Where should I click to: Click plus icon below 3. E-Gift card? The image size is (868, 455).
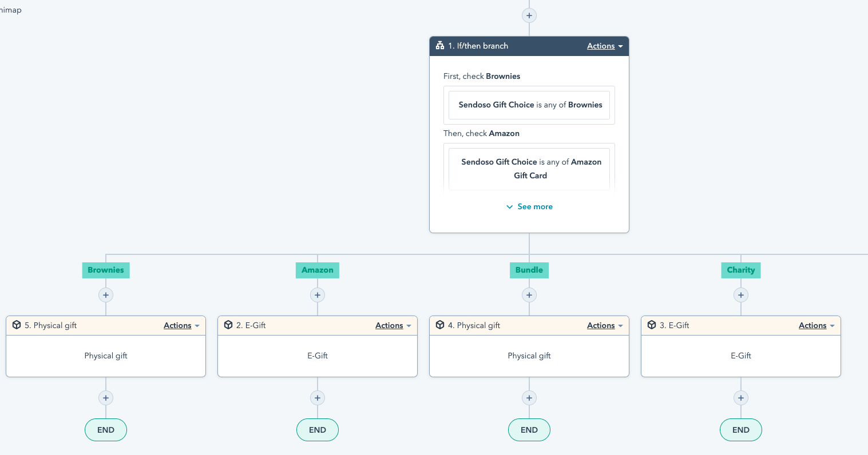[741, 398]
